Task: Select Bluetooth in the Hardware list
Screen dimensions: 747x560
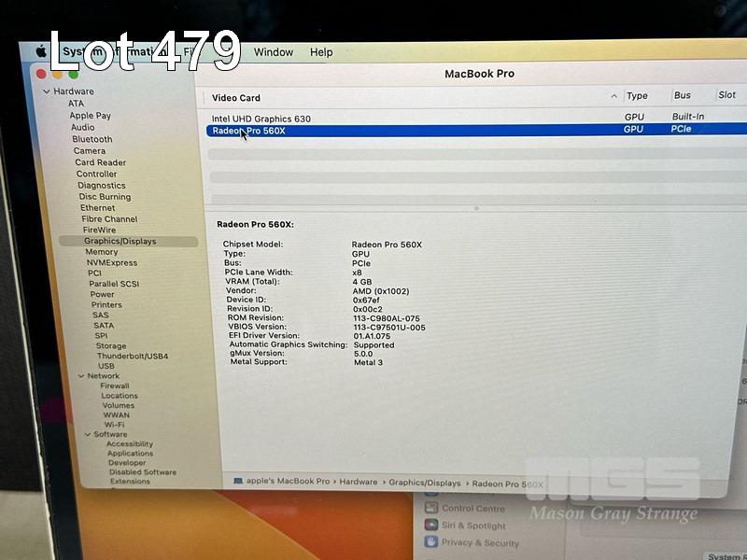Action: [92, 139]
